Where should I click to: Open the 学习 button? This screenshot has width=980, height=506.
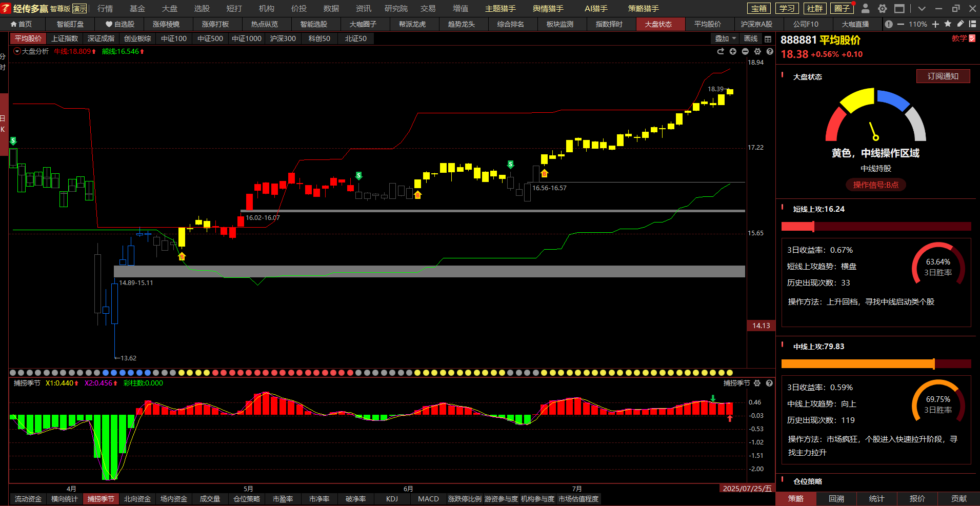tap(787, 8)
